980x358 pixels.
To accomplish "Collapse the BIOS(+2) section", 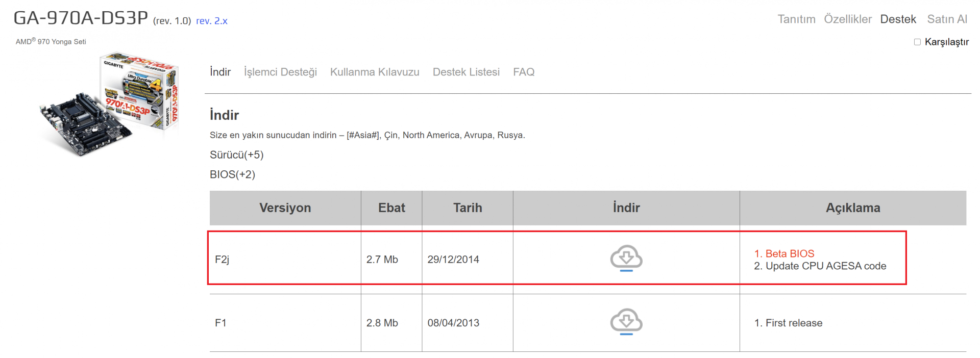I will click(x=232, y=174).
